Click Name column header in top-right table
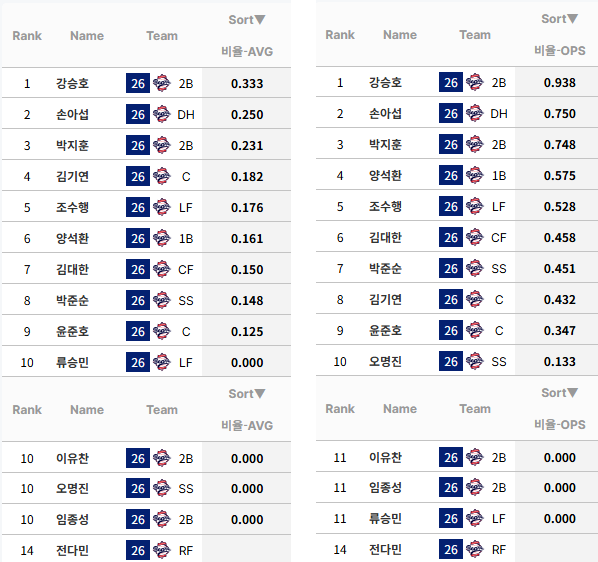598x562 pixels. click(x=400, y=35)
